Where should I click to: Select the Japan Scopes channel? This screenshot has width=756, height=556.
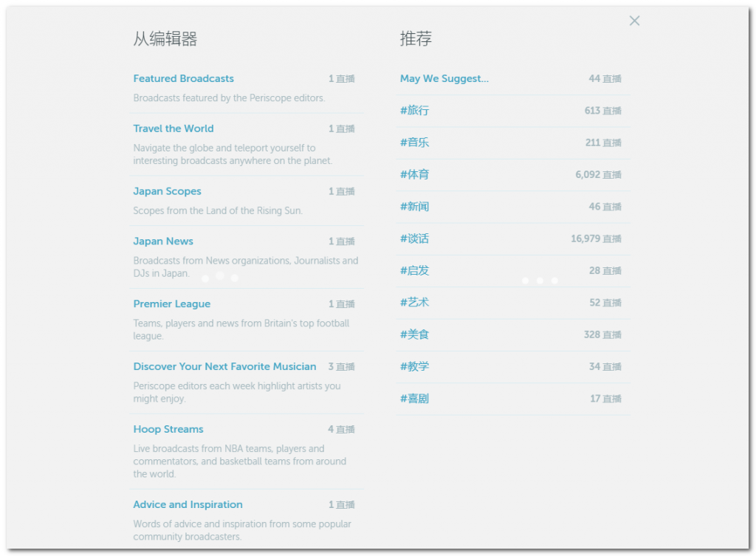[167, 191]
